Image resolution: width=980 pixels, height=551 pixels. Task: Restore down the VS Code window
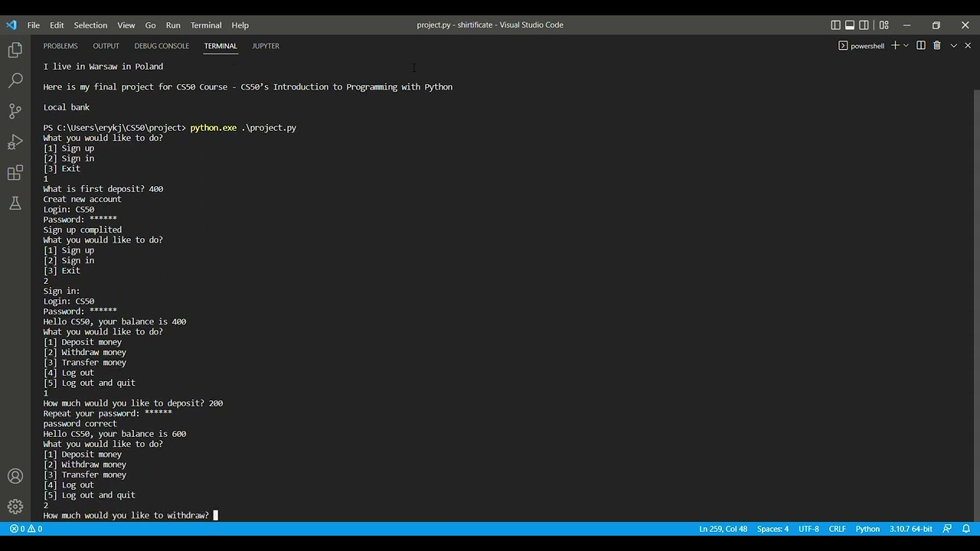936,25
